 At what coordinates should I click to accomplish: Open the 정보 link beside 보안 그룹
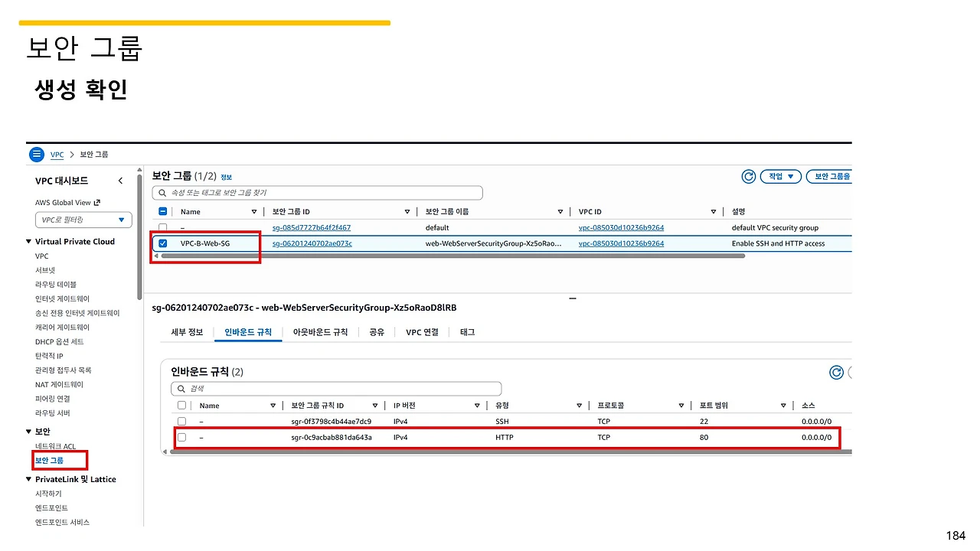pos(226,178)
